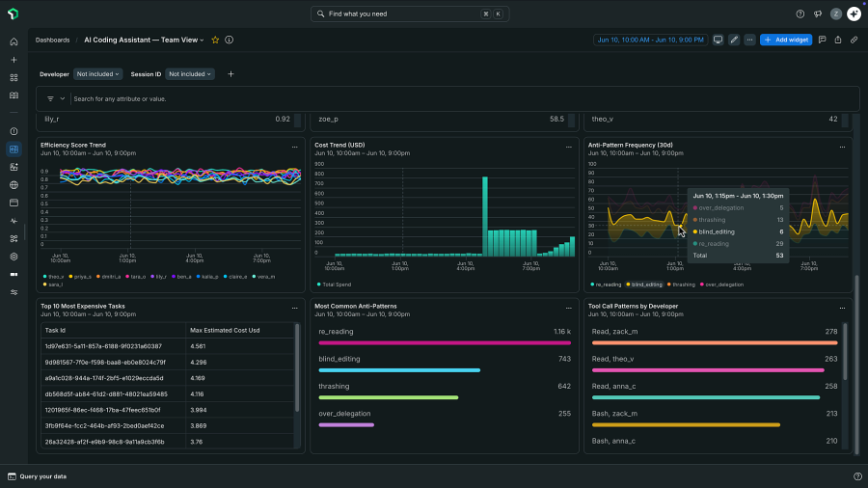Screen dimensions: 868x488
Task: Toggle sara_l series in legend
Action: click(53, 285)
